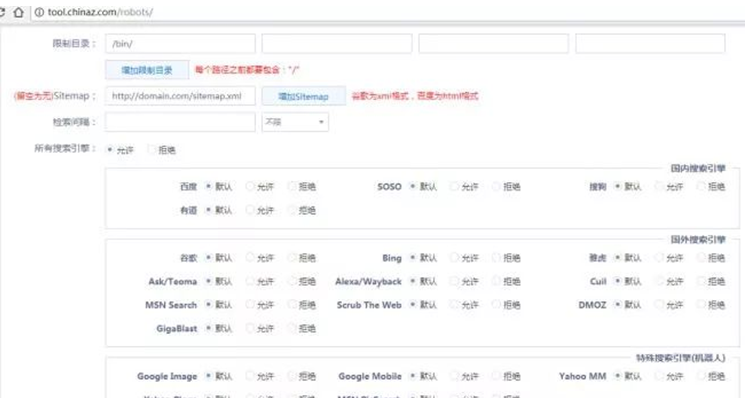Click the 增加限制目录 button

click(147, 70)
